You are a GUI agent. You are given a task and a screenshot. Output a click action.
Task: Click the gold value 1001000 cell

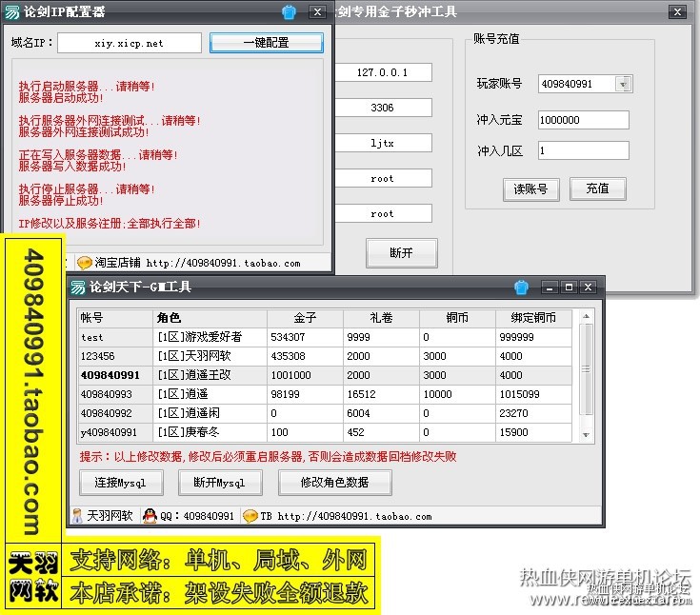pyautogui.click(x=306, y=375)
